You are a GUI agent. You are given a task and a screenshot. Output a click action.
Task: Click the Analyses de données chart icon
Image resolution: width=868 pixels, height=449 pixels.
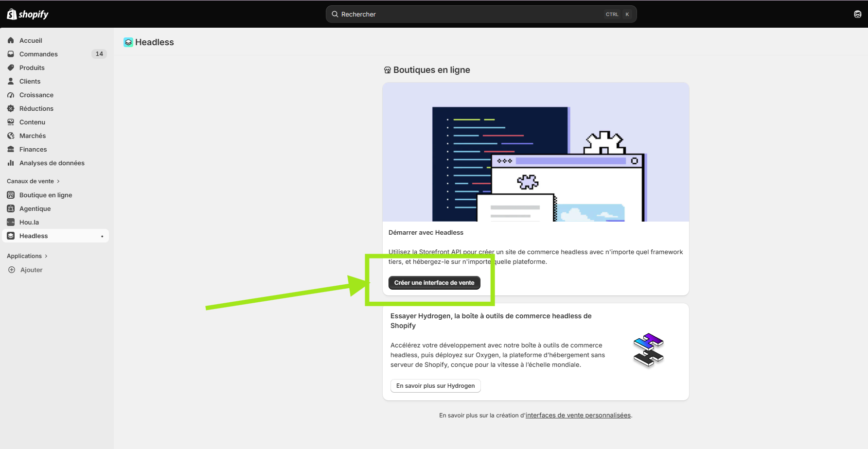11,163
